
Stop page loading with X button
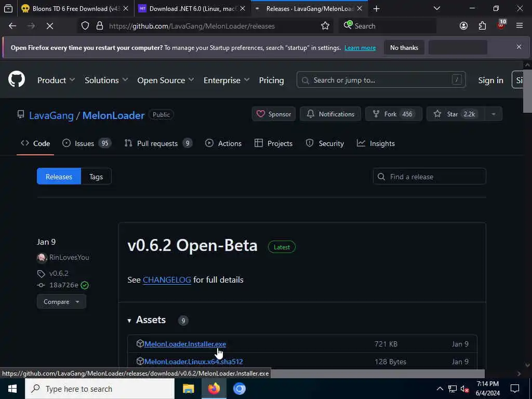pyautogui.click(x=49, y=26)
